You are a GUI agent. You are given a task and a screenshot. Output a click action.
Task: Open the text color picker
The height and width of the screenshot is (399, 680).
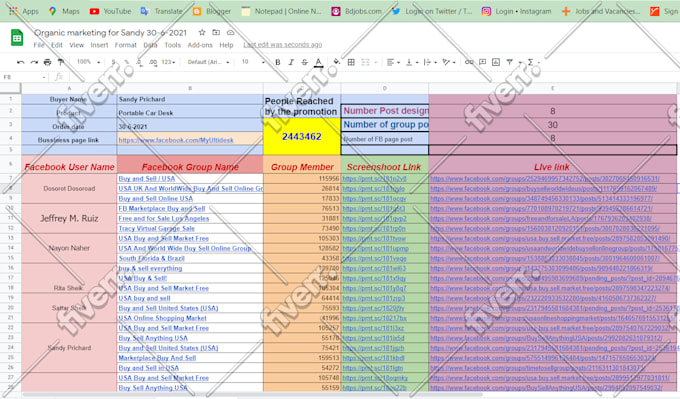point(318,62)
